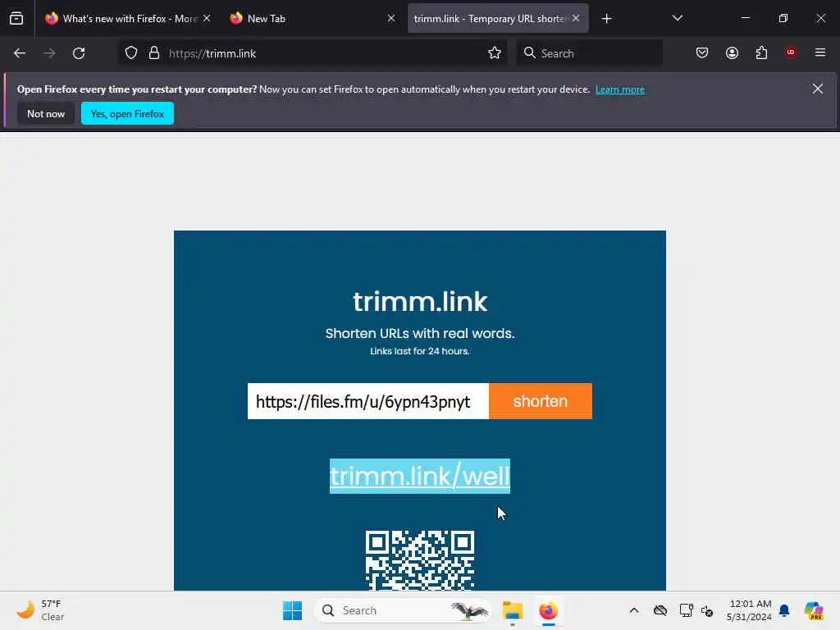The width and height of the screenshot is (840, 630).
Task: Open the Learn more link
Action: [620, 89]
